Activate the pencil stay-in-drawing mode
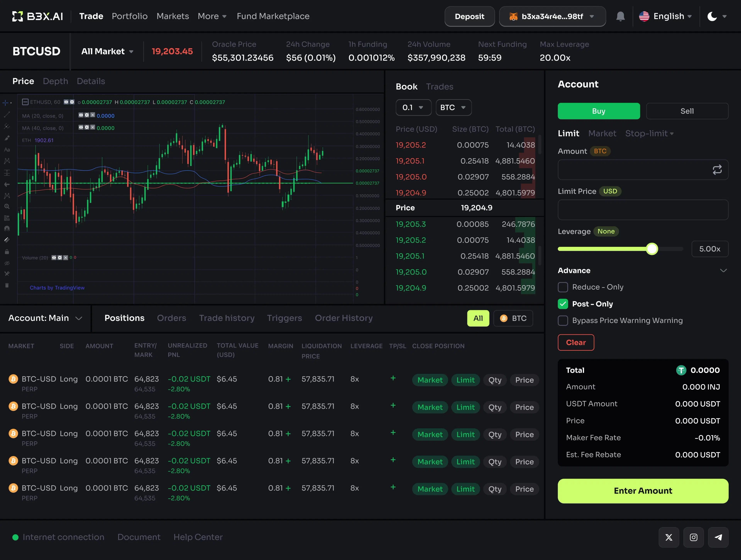 7,240
